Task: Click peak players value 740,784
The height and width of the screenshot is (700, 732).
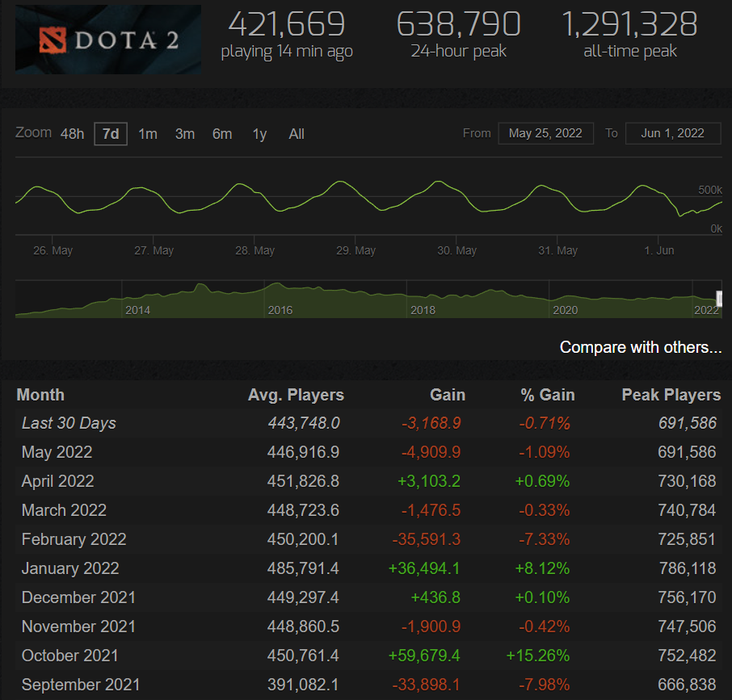Action: pos(687,510)
